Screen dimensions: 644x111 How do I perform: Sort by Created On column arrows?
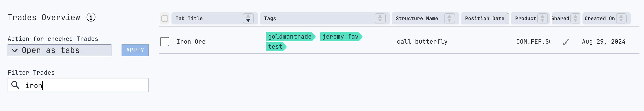click(621, 18)
